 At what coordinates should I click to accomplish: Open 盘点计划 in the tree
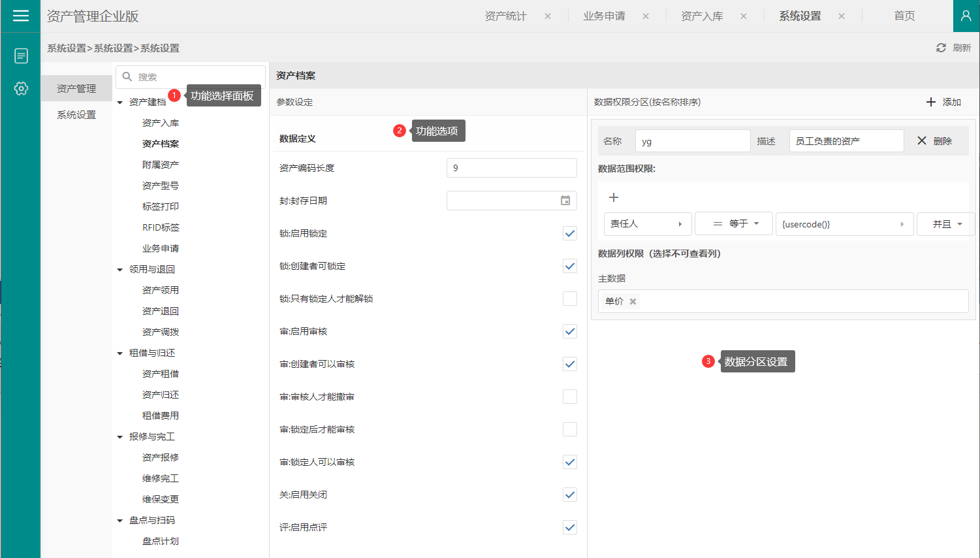(161, 541)
